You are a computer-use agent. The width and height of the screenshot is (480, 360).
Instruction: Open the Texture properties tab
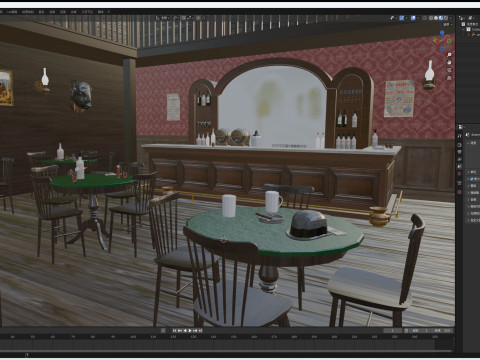[x=459, y=192]
